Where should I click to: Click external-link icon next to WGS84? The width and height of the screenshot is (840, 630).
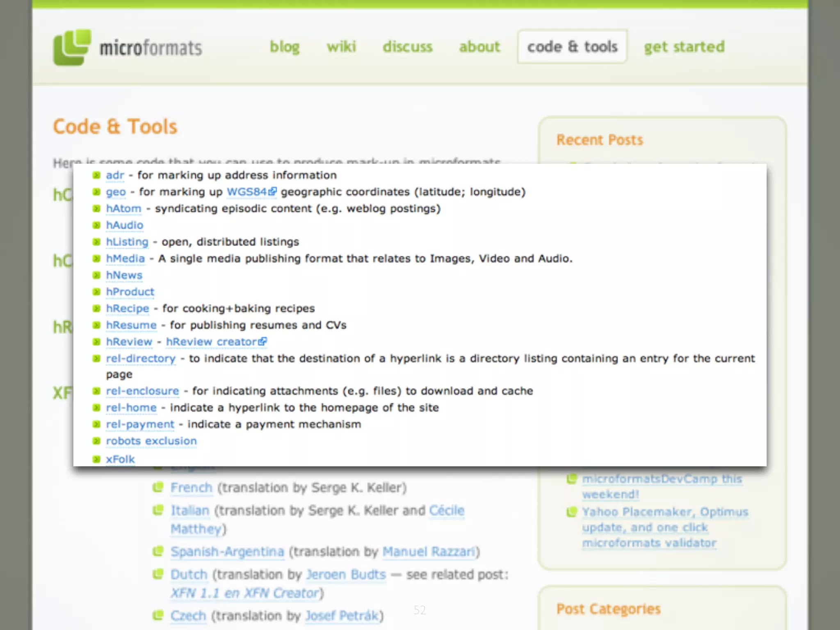273,192
